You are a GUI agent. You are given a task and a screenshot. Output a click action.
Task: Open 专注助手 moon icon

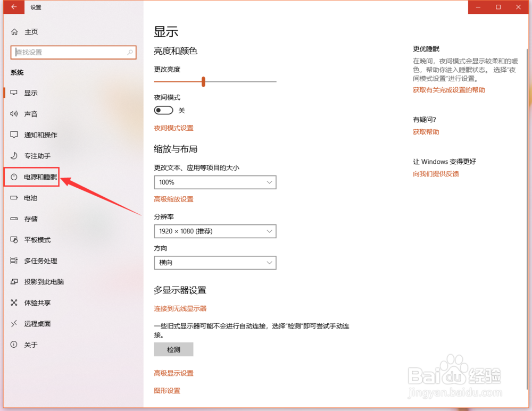tap(14, 156)
